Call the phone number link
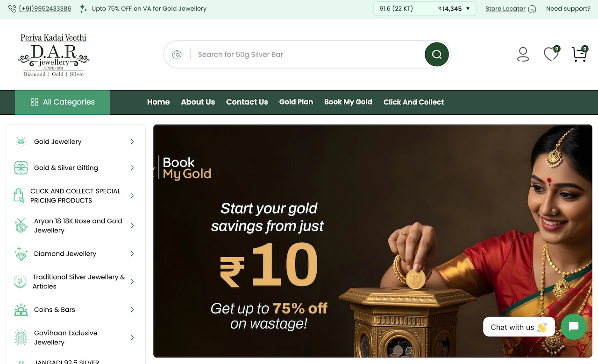Viewport: 598px width, 364px height. [x=45, y=9]
